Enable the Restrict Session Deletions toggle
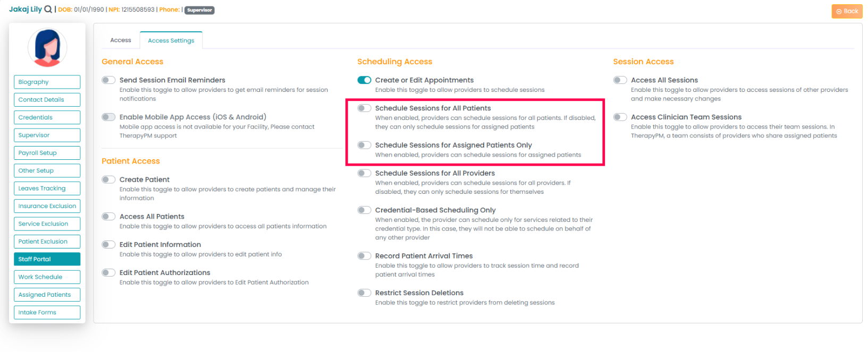This screenshot has width=868, height=352. coord(364,293)
